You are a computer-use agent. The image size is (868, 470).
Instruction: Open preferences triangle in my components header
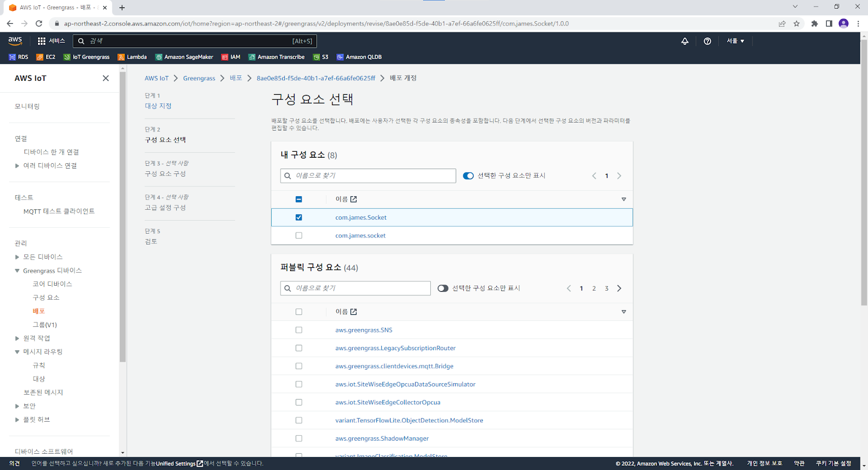(x=624, y=199)
